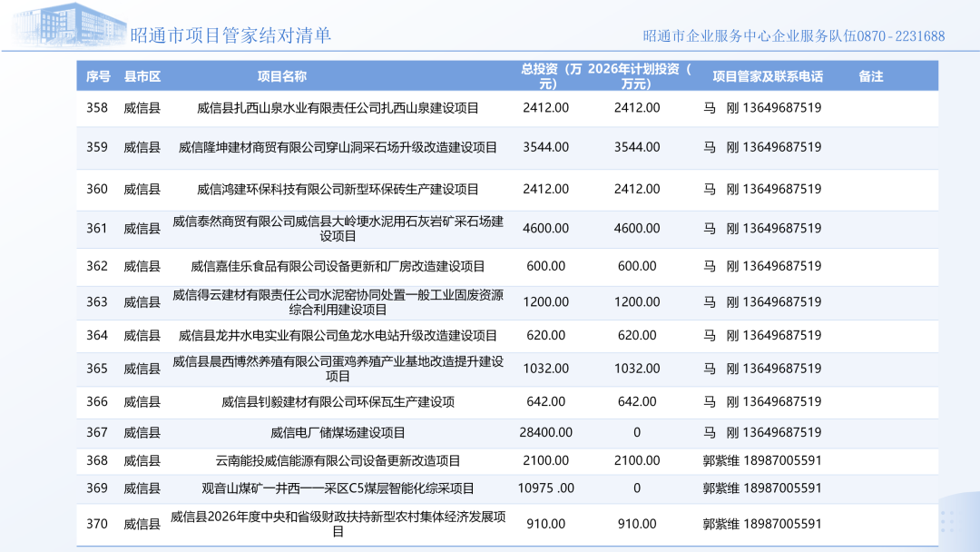The width and height of the screenshot is (980, 552).
Task: Select row number 365
Action: coord(97,369)
